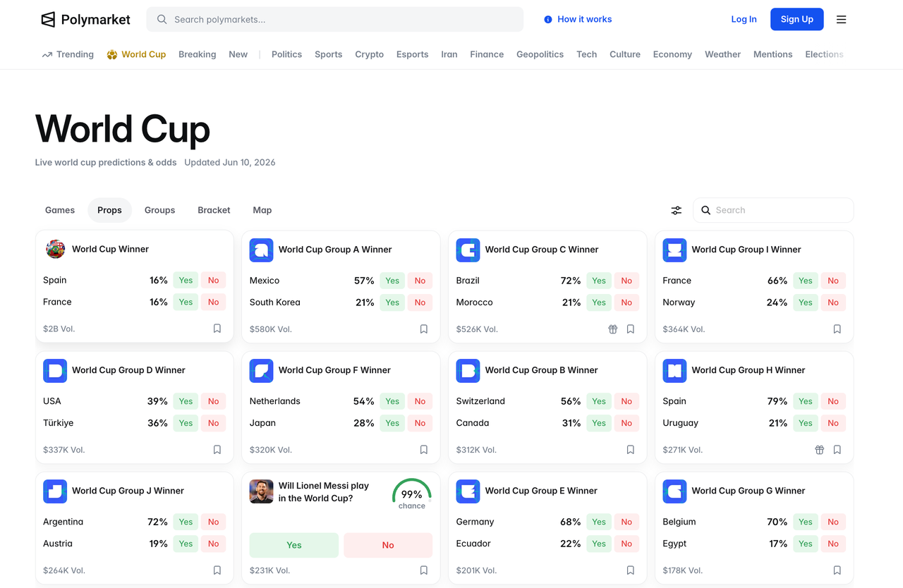
Task: Click the Sign Up button
Action: point(797,19)
